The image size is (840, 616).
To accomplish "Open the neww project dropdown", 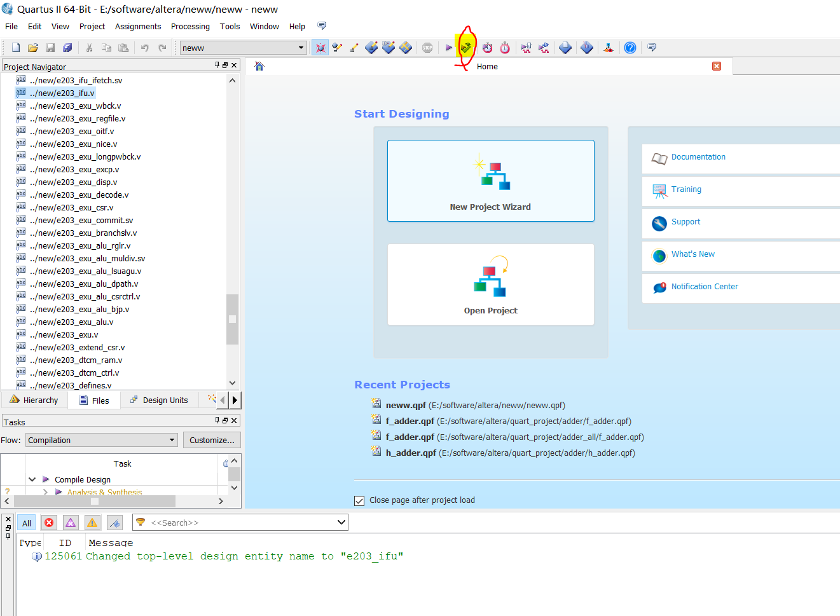I will 301,48.
